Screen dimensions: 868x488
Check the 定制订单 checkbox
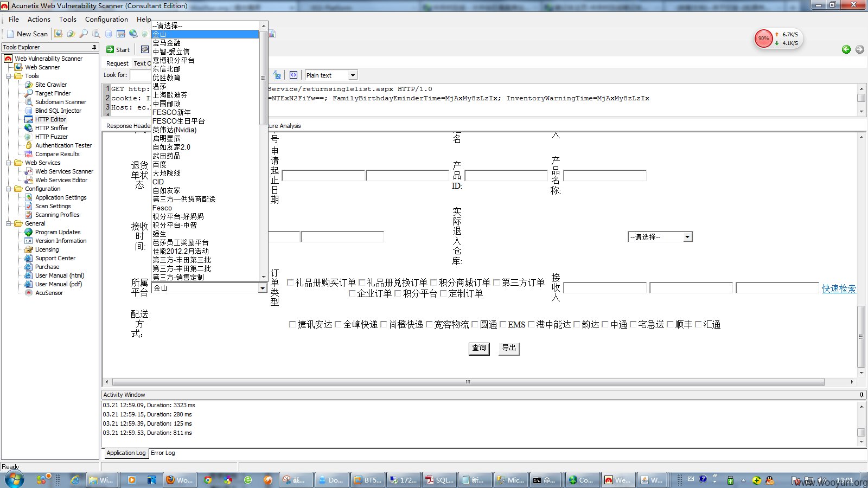coord(443,293)
